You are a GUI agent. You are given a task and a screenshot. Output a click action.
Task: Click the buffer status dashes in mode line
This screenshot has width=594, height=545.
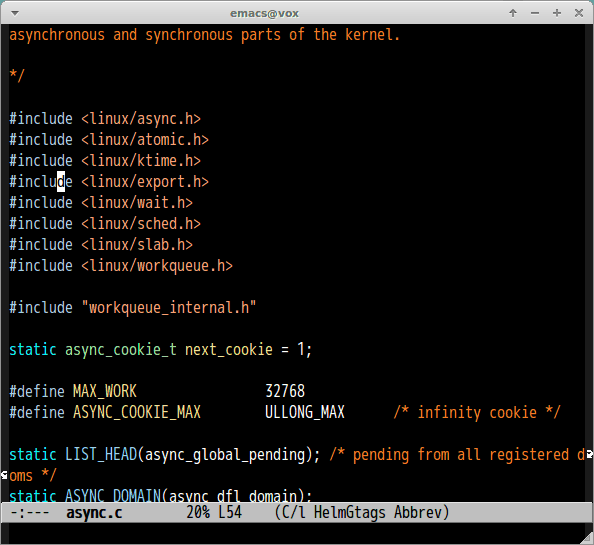point(30,513)
